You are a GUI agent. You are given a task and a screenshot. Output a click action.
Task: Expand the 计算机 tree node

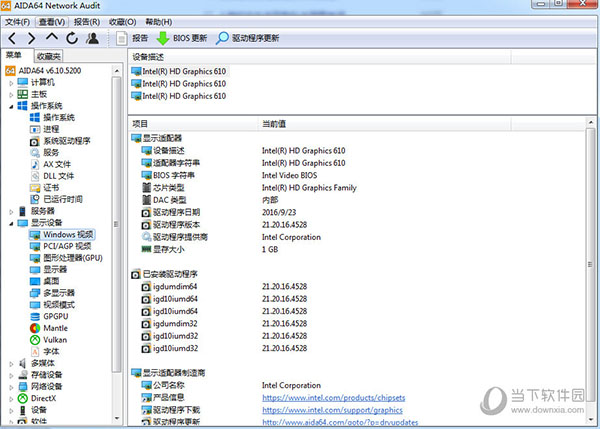[x=11, y=83]
